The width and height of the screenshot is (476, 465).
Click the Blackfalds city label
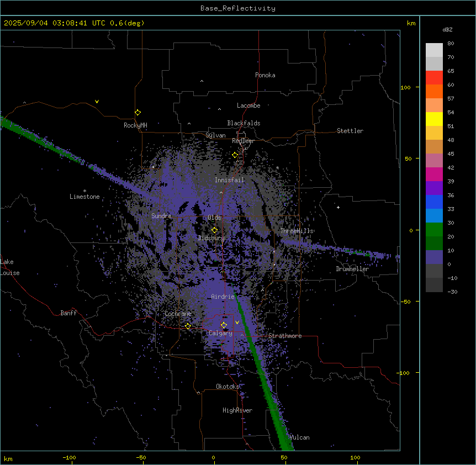point(244,123)
